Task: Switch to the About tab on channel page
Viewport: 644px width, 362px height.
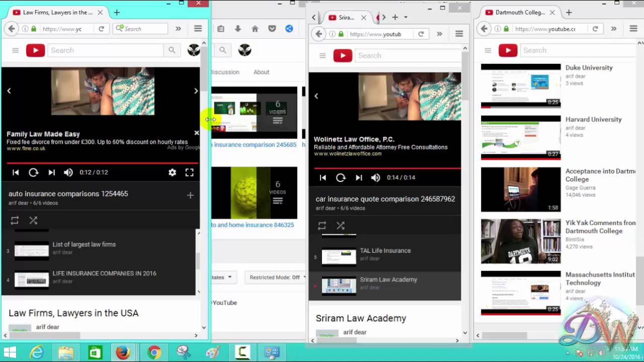Action: 261,72
